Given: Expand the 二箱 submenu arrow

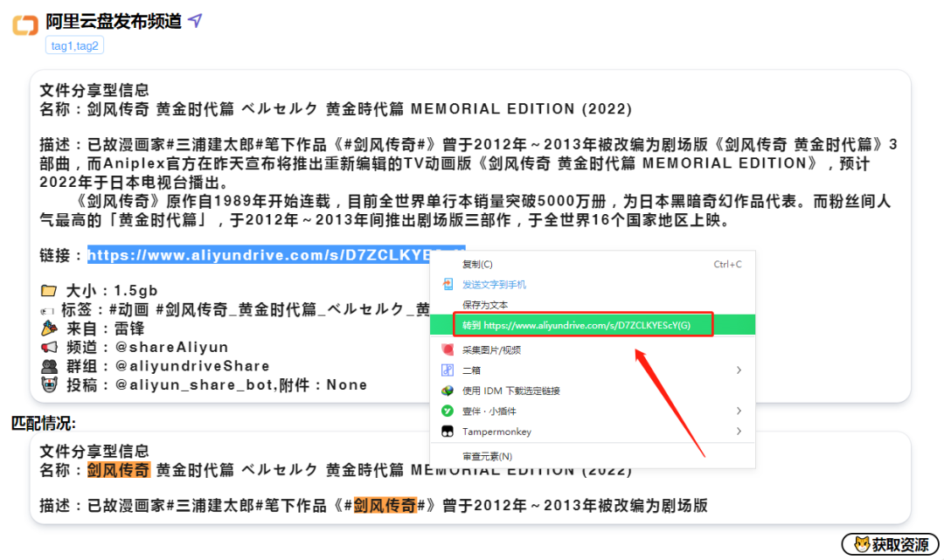Looking at the screenshot, I should click(739, 370).
